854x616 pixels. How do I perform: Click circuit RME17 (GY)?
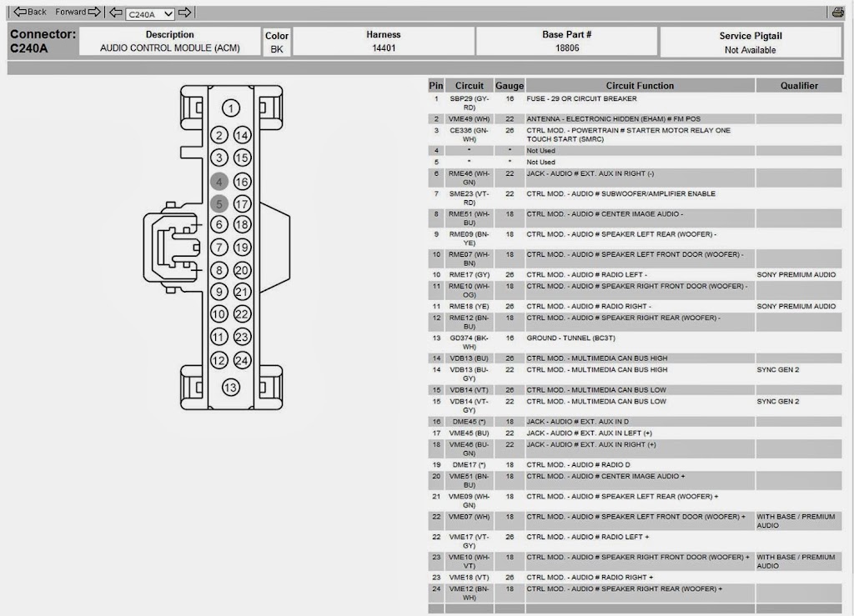pos(469,275)
